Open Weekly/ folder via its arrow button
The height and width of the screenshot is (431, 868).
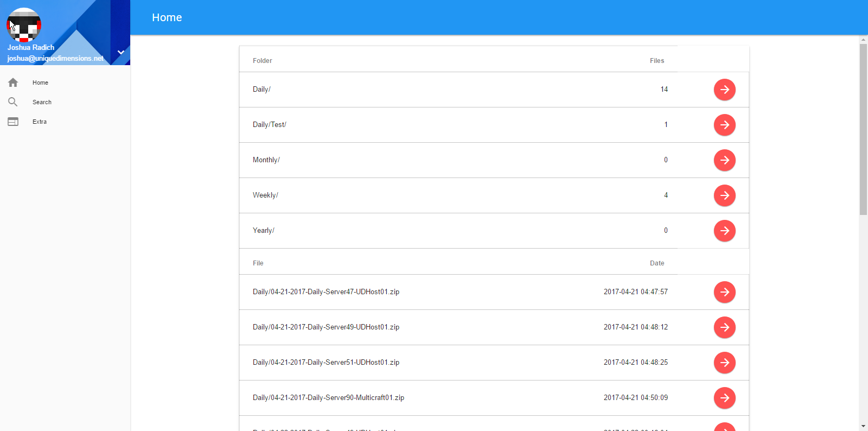click(724, 195)
